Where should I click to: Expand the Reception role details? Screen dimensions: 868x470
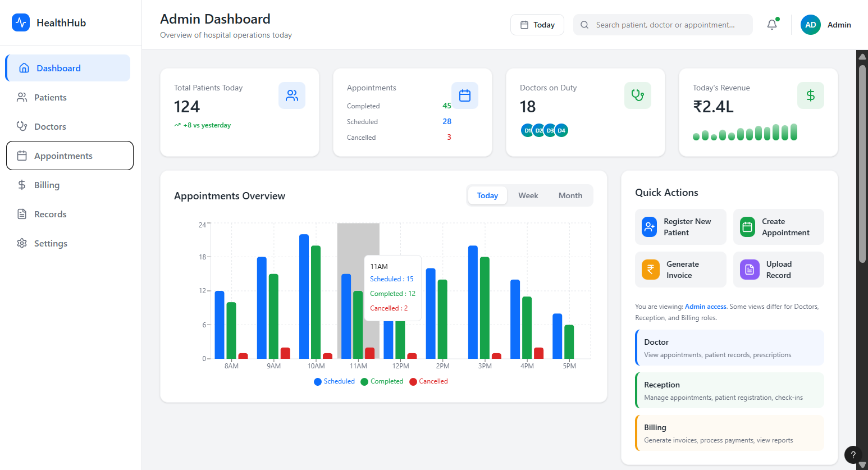pyautogui.click(x=729, y=390)
